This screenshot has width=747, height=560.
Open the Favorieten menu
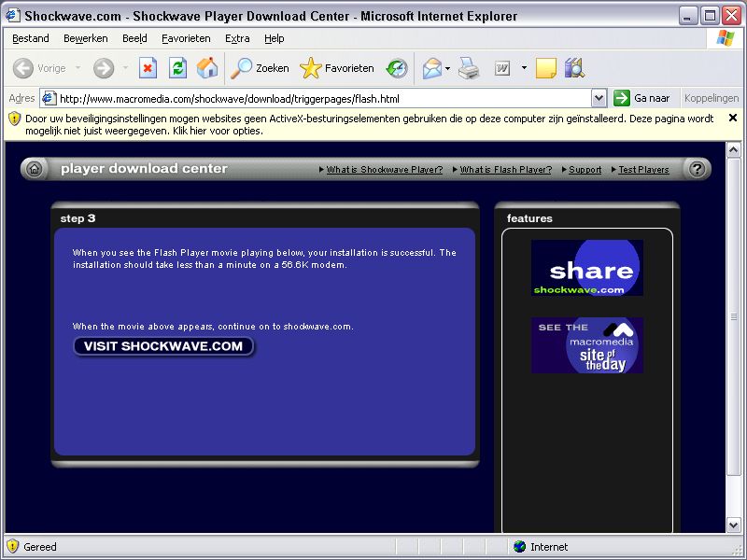(186, 38)
